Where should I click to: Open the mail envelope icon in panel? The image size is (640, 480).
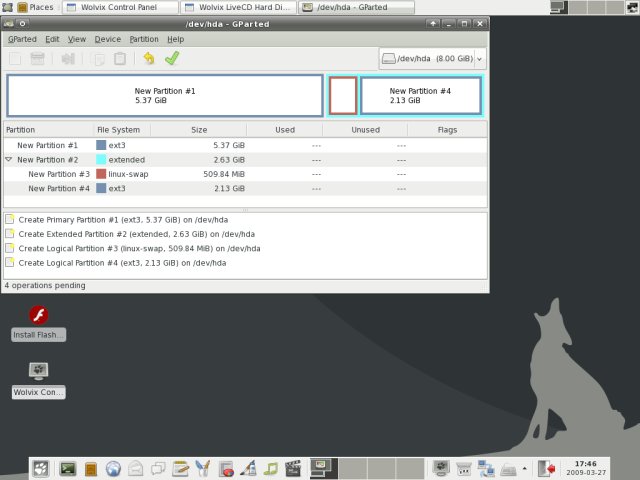click(x=136, y=469)
